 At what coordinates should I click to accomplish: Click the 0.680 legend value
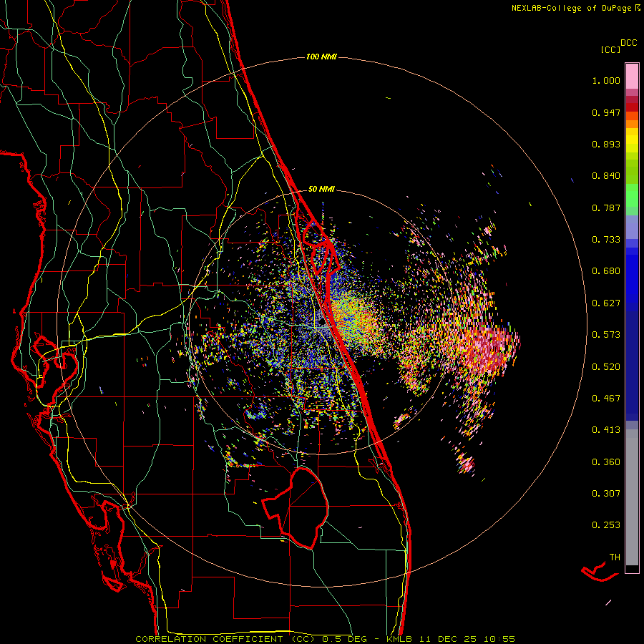click(606, 271)
